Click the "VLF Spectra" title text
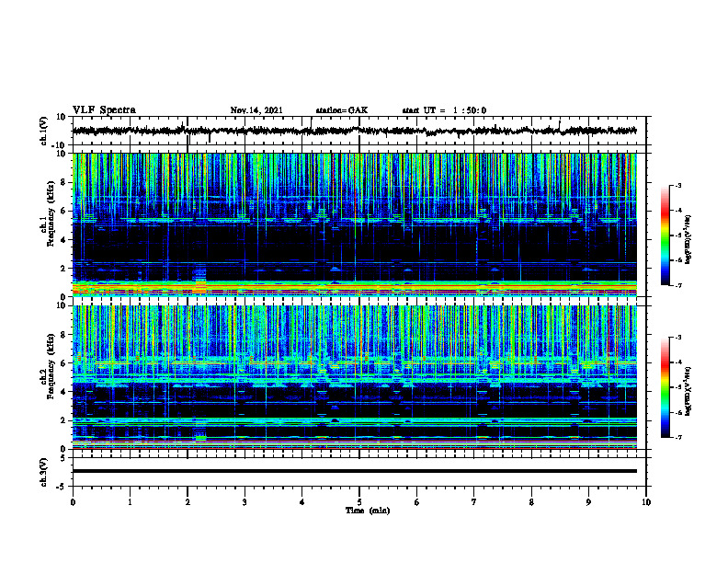728x563 pixels. (x=104, y=109)
